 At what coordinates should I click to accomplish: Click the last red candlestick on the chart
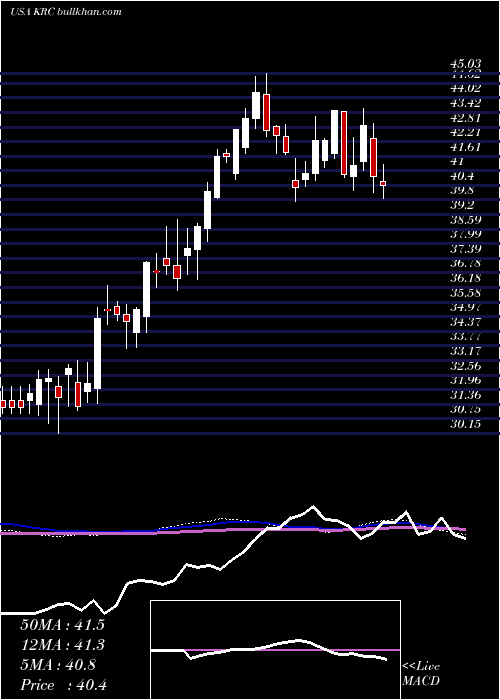[x=383, y=183]
